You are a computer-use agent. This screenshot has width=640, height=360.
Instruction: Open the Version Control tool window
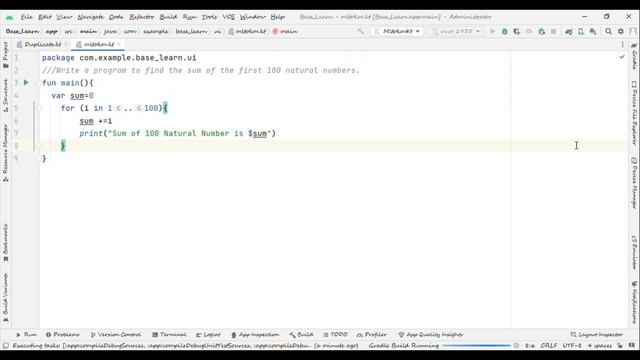click(116, 335)
